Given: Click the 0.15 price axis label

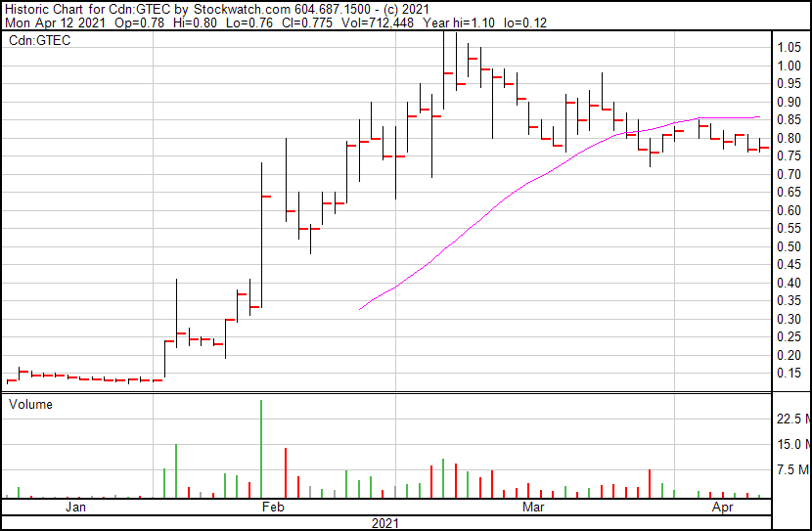Looking at the screenshot, I should (789, 374).
